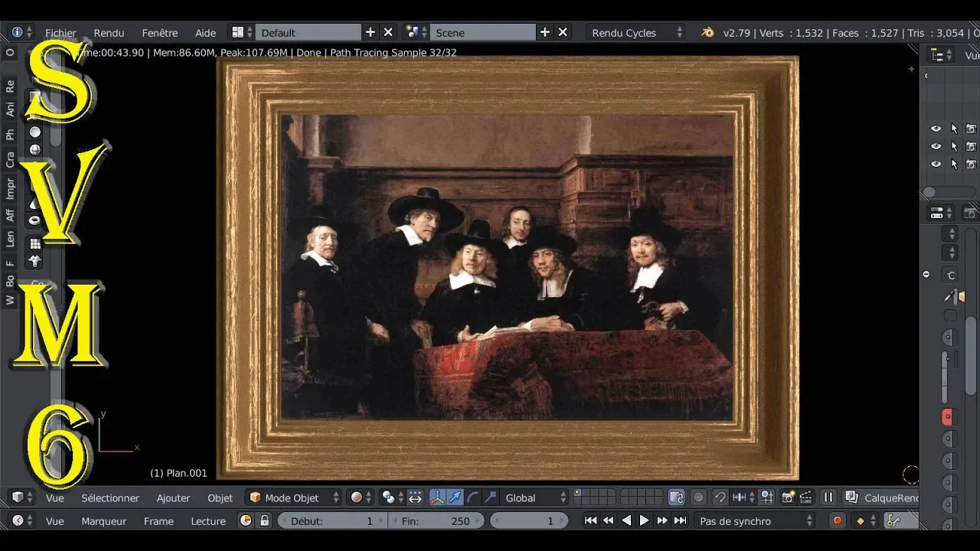The width and height of the screenshot is (980, 551).
Task: Enable rotate manipulator arc
Action: [x=473, y=497]
